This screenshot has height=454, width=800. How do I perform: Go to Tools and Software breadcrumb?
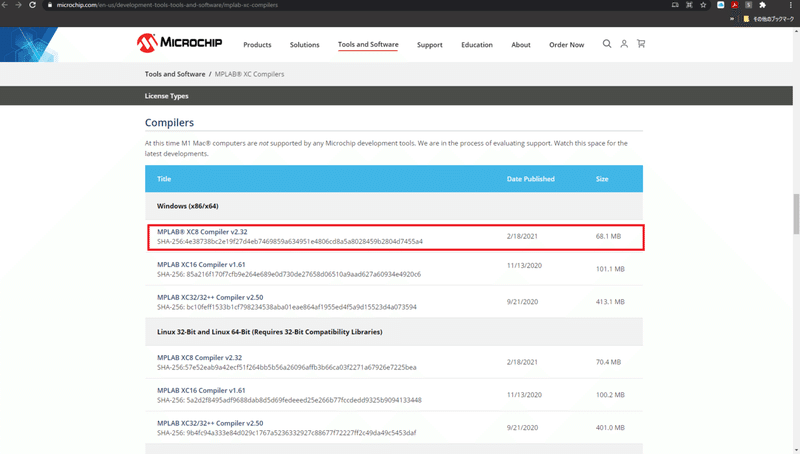click(175, 74)
